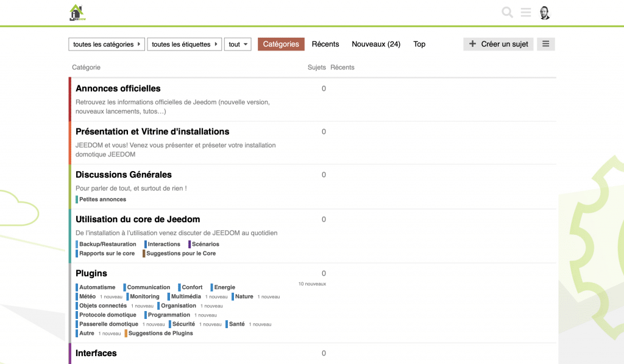Open the Confort plugin subcategory

tap(191, 287)
